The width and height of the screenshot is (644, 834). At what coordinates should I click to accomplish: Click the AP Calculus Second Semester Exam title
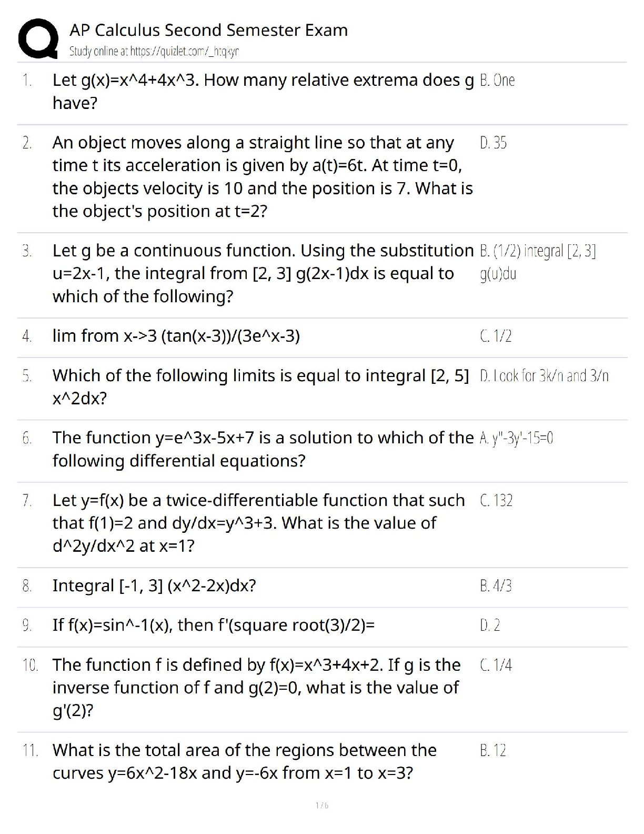coord(208,30)
